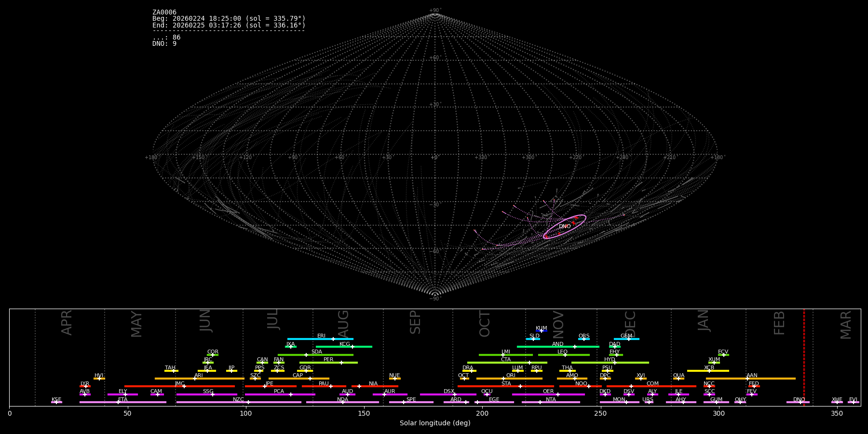Click the GEM shower label

tap(626, 336)
